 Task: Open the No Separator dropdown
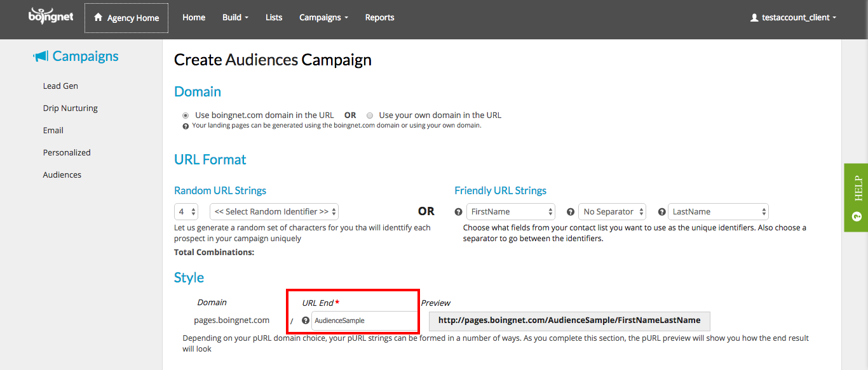pyautogui.click(x=612, y=211)
